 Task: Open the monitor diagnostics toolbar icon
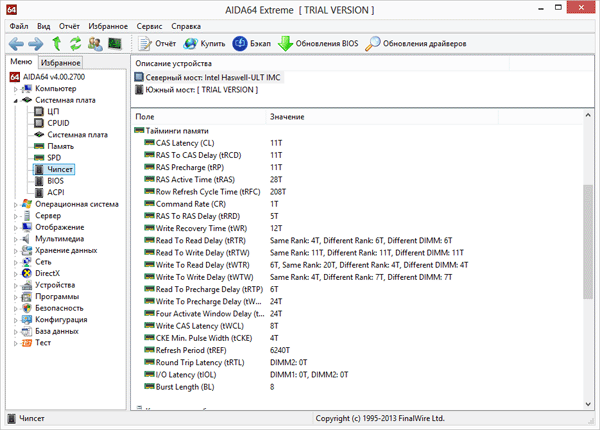pos(115,44)
